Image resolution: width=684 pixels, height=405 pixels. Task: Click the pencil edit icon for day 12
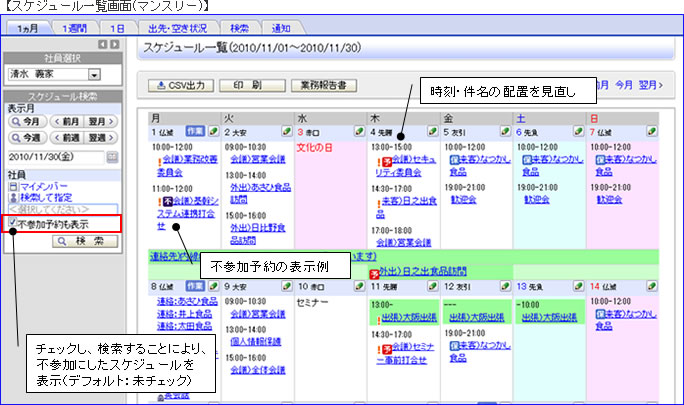point(505,286)
